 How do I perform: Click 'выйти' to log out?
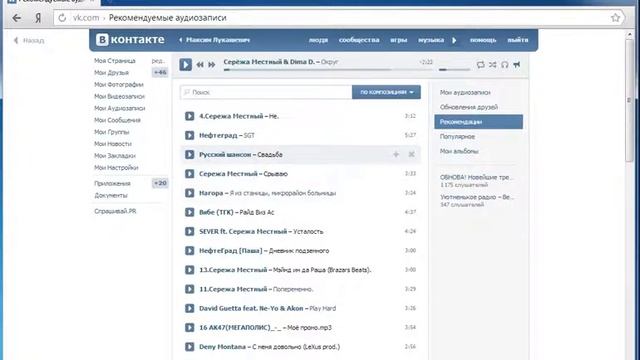518,40
